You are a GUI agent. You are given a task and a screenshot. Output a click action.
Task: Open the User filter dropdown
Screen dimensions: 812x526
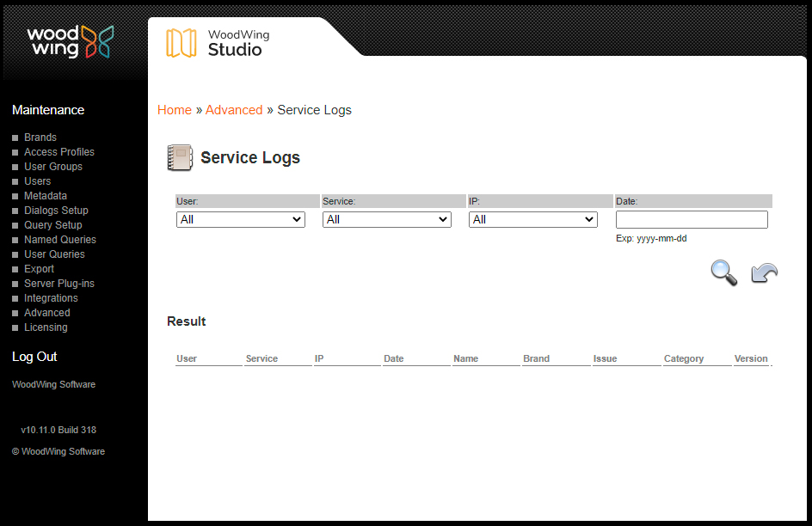241,219
